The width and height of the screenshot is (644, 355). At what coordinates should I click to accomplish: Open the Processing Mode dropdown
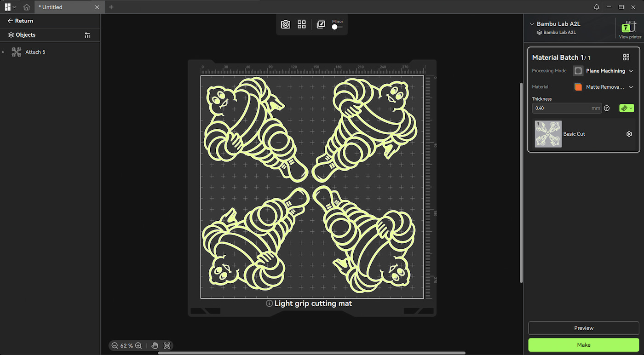(604, 71)
